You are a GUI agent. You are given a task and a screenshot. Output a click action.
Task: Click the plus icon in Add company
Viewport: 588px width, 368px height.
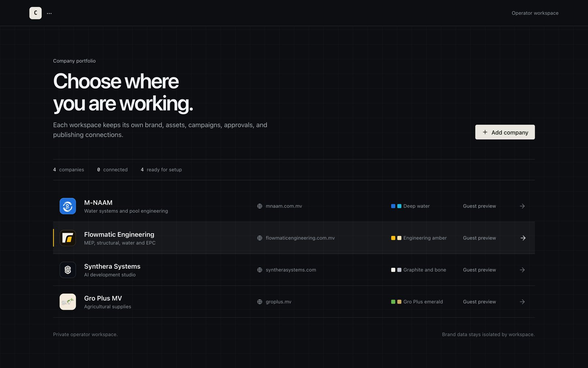485,132
